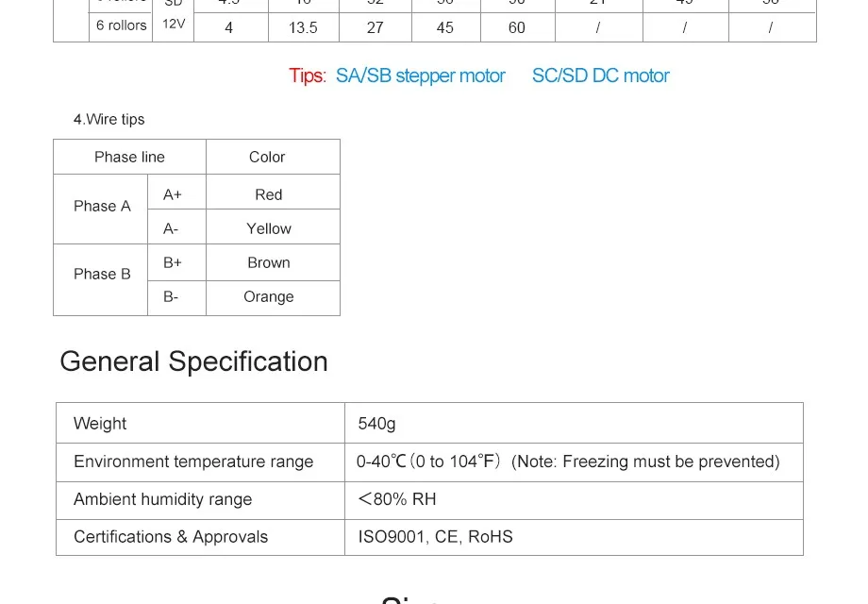Select the 'Phase line' header cell

coord(129,158)
